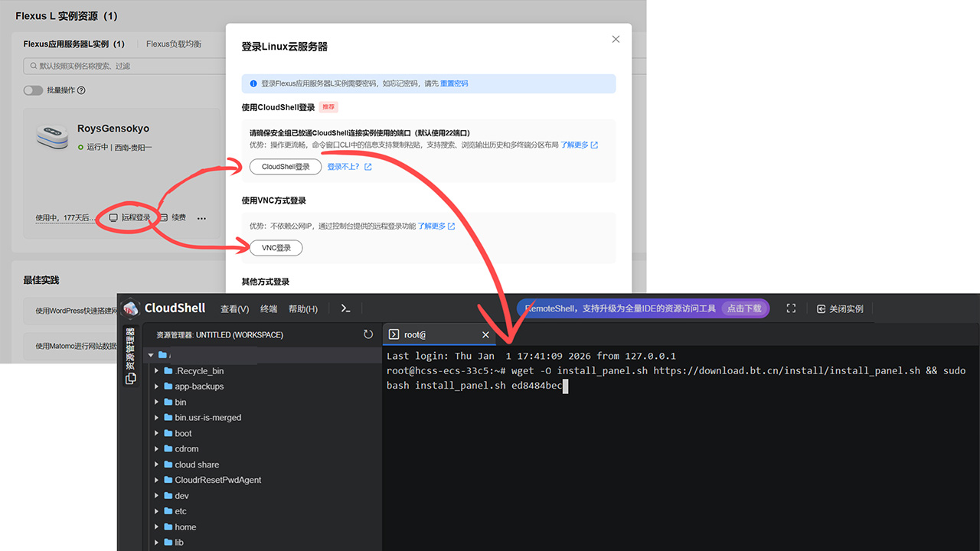Open 了解更多 link in VNC section
This screenshot has height=551, width=980.
click(436, 227)
